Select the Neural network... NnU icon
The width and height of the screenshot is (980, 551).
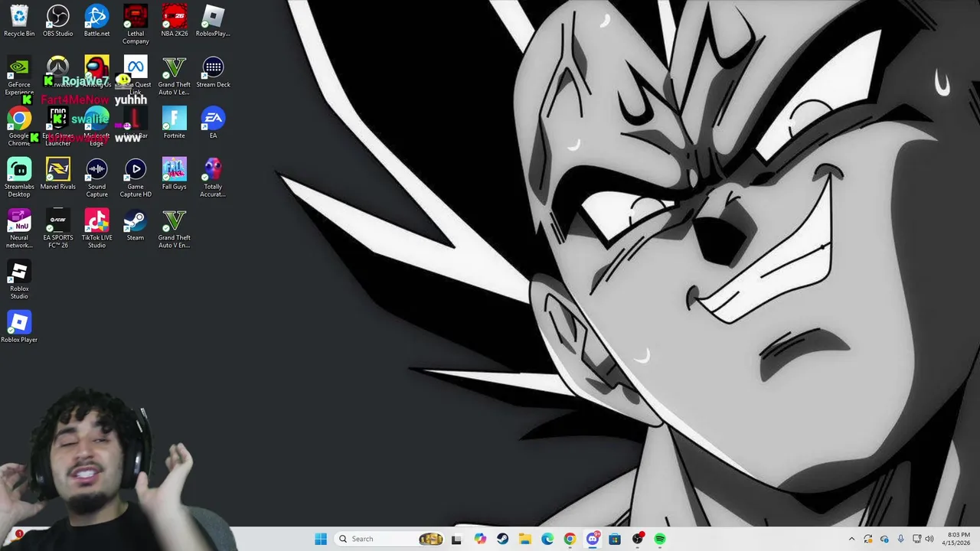(19, 229)
